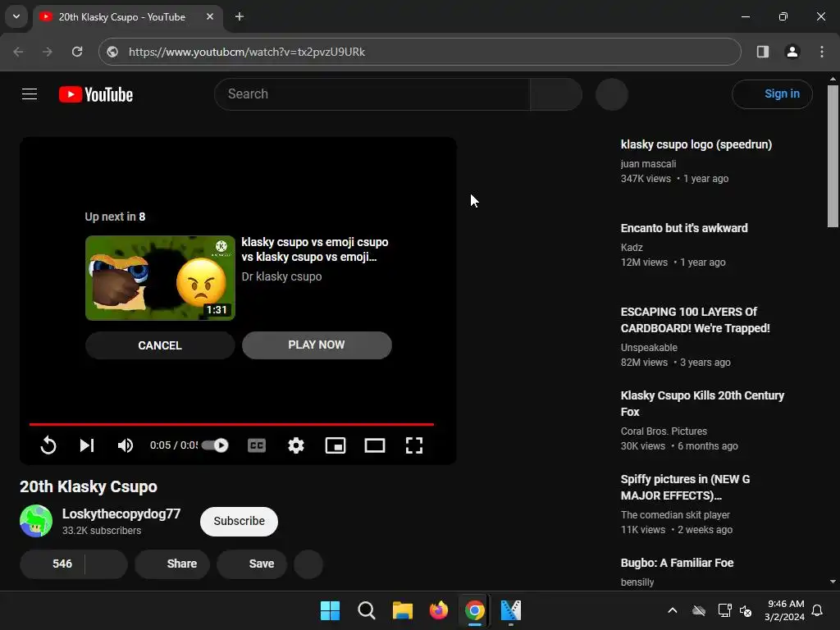The height and width of the screenshot is (630, 840).
Task: Click PLAY NOW for next video
Action: click(317, 345)
